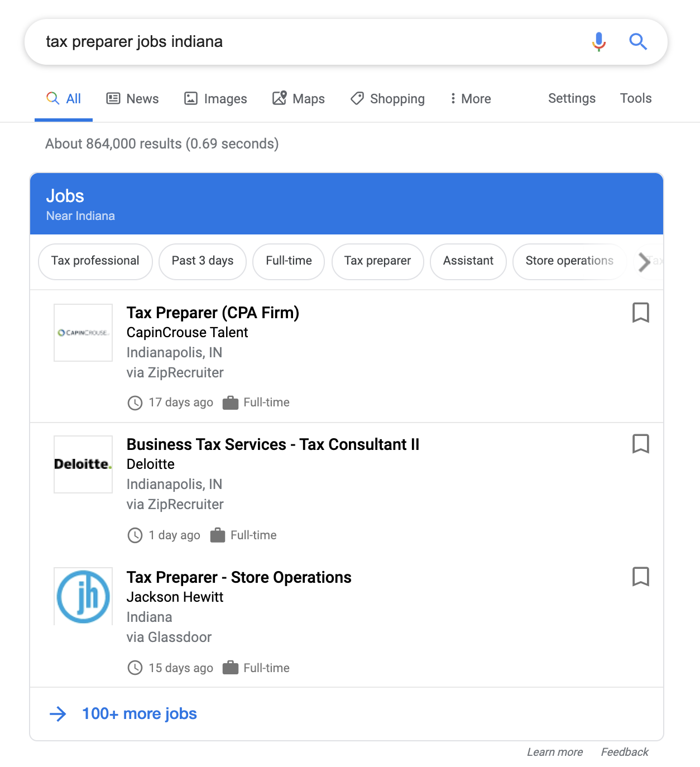Select the Tax preparer filter chip

tap(378, 261)
